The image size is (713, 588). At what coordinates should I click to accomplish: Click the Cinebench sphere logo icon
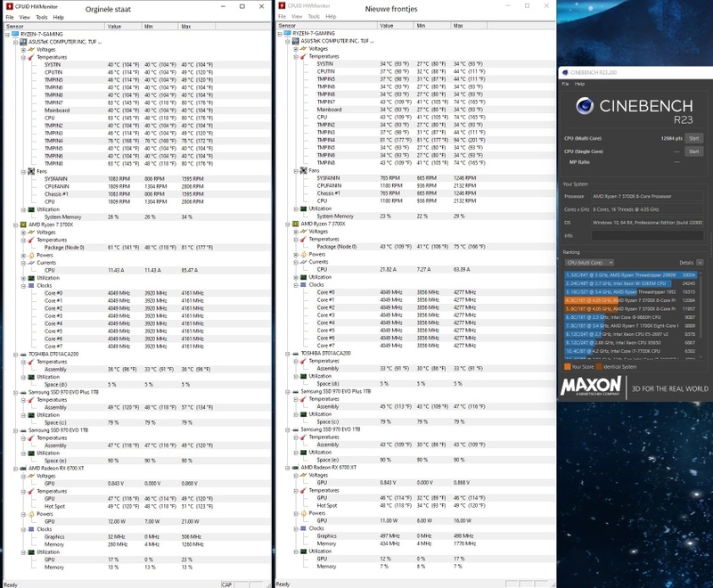pos(585,106)
